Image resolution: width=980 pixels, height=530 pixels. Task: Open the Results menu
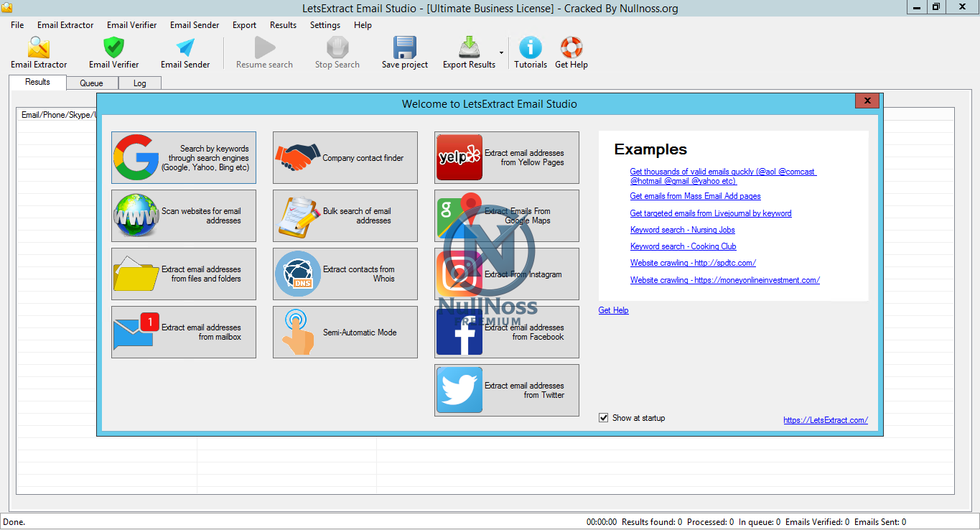pos(283,24)
